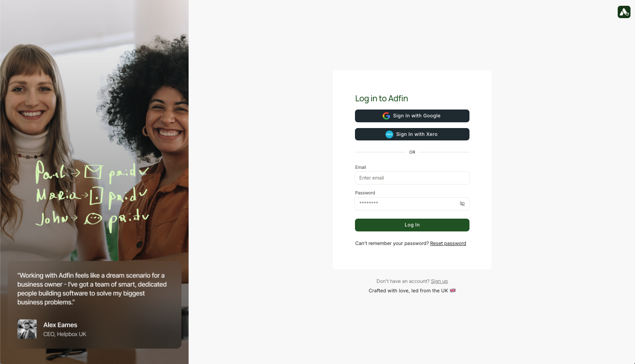Viewport: 635px width, 364px height.
Task: Choose Sign In with Xero
Action: (412, 134)
